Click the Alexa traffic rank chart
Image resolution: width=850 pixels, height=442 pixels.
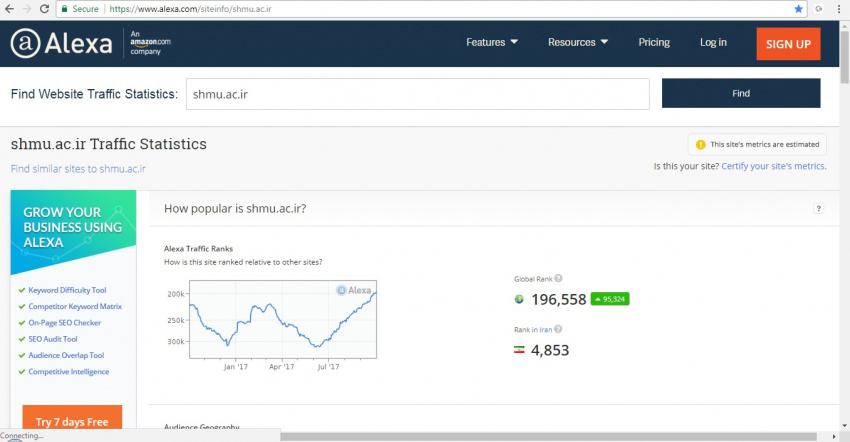tap(282, 319)
